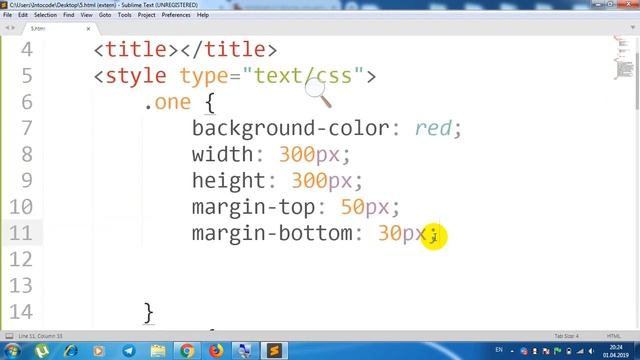
Task: Click line number 4 in gutter
Action: [27, 50]
